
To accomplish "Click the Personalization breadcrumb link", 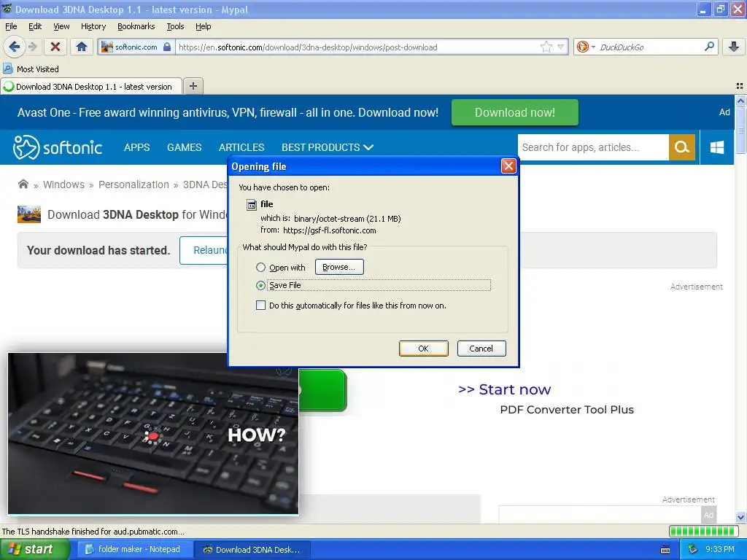I will click(133, 184).
